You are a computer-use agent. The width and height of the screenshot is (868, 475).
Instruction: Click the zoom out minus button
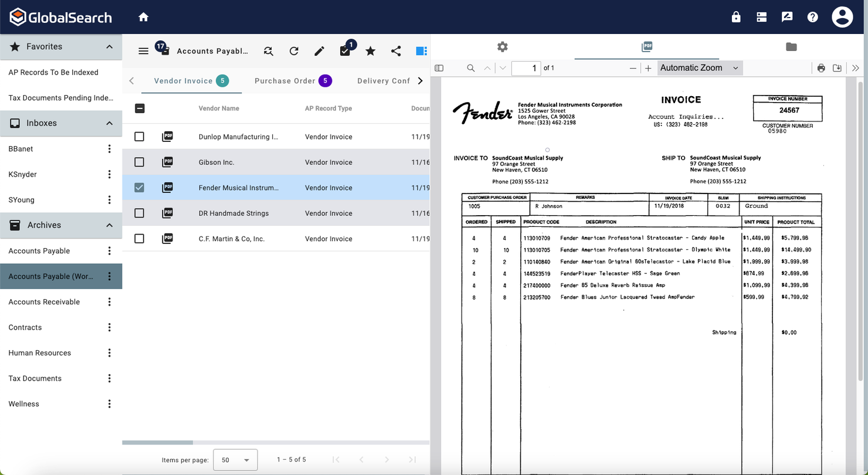[x=633, y=68]
